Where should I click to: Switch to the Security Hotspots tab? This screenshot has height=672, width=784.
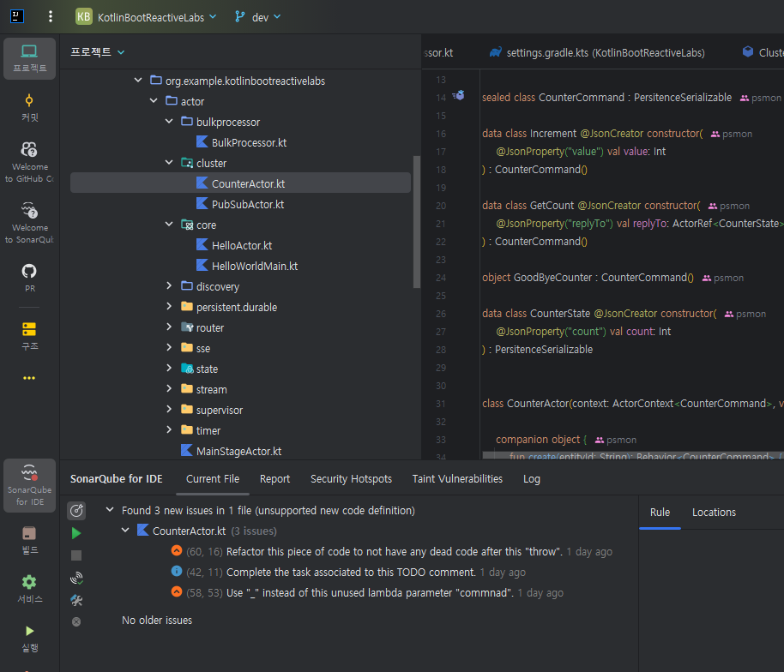[x=351, y=479]
